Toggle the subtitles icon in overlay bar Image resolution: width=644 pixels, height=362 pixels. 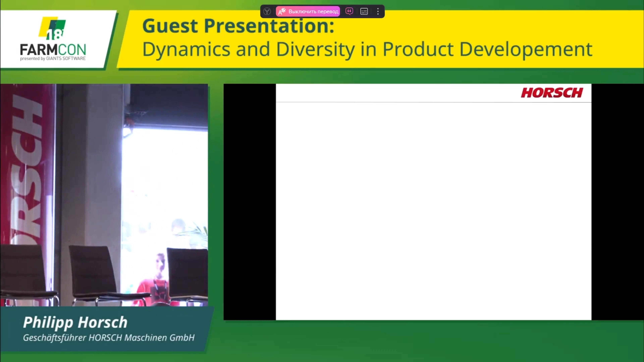point(364,12)
